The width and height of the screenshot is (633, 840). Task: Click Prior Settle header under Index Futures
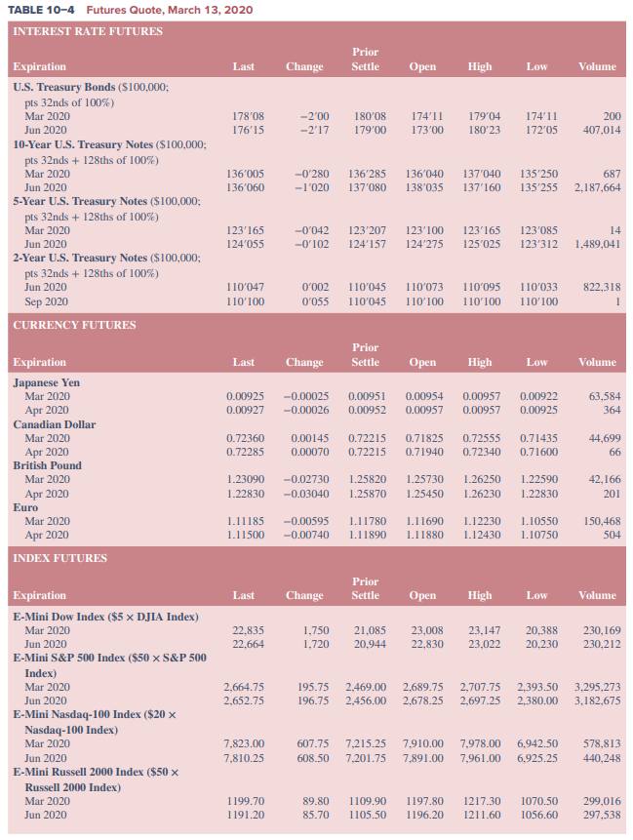pyautogui.click(x=365, y=588)
